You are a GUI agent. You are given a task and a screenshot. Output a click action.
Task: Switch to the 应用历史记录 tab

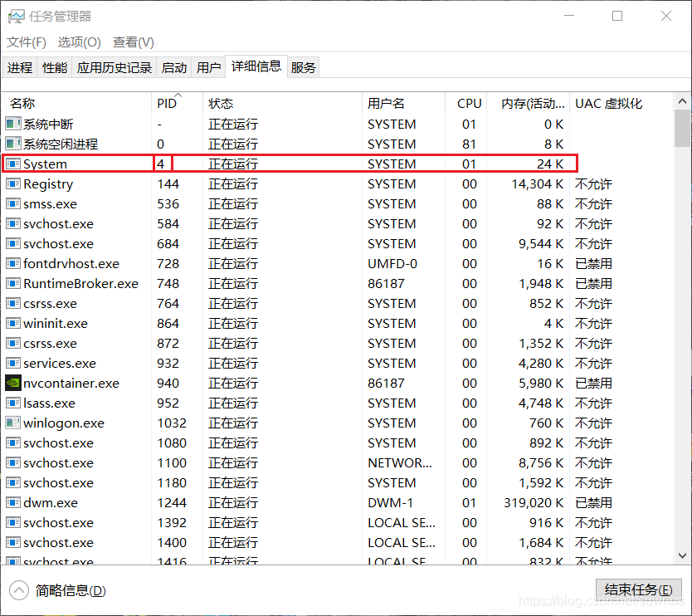[115, 67]
